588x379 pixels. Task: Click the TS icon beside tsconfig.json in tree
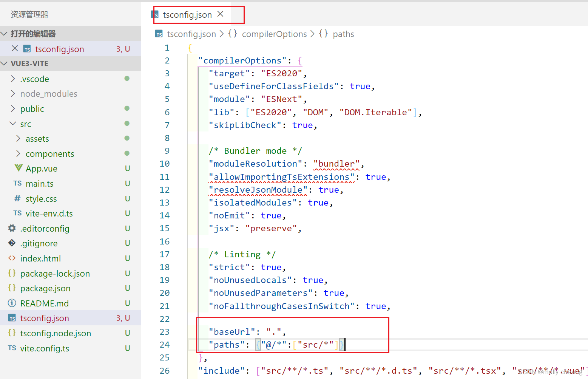tap(12, 318)
